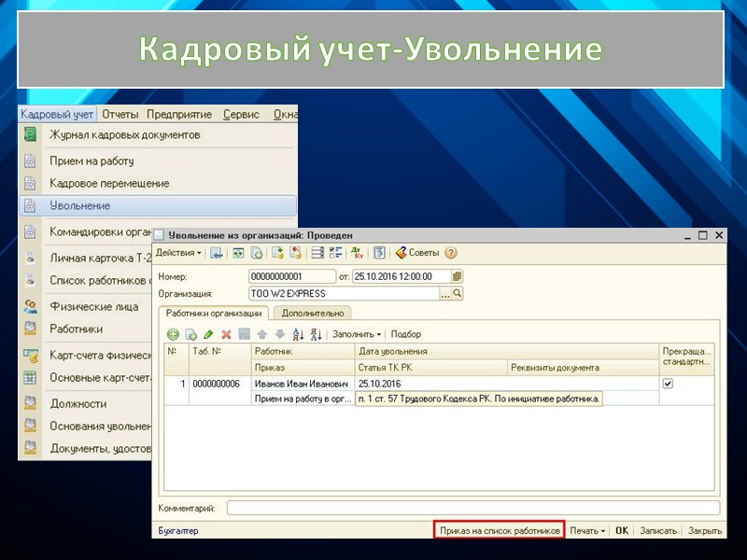Viewport: 747px width, 560px height.
Task: Click the Дата увольнения column header
Action: pyautogui.click(x=507, y=352)
